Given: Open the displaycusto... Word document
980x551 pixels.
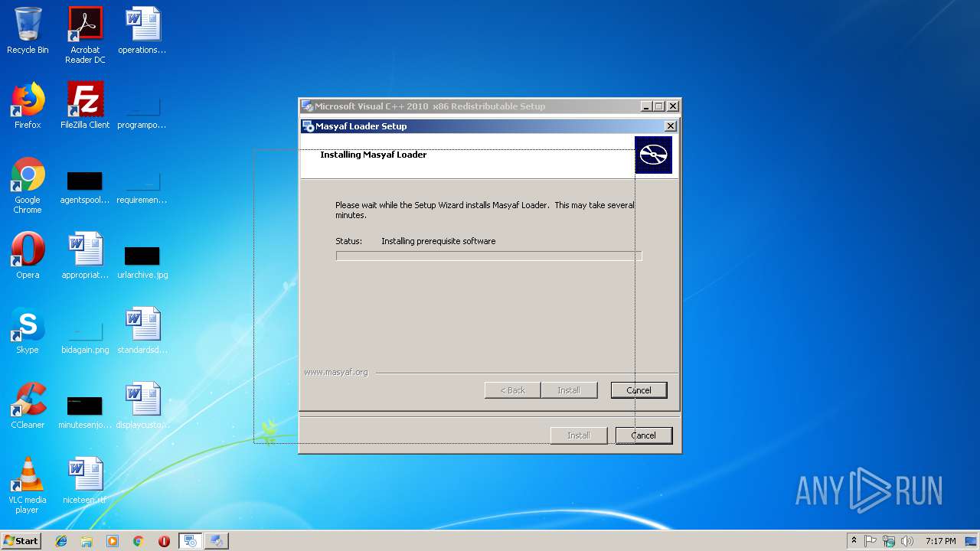Looking at the screenshot, I should click(x=142, y=406).
